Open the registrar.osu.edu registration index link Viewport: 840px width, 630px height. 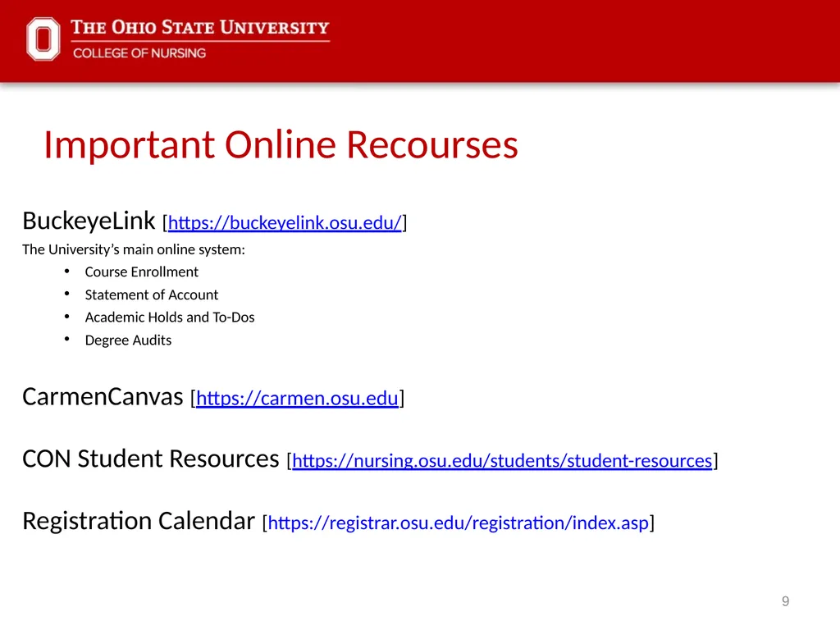459,523
